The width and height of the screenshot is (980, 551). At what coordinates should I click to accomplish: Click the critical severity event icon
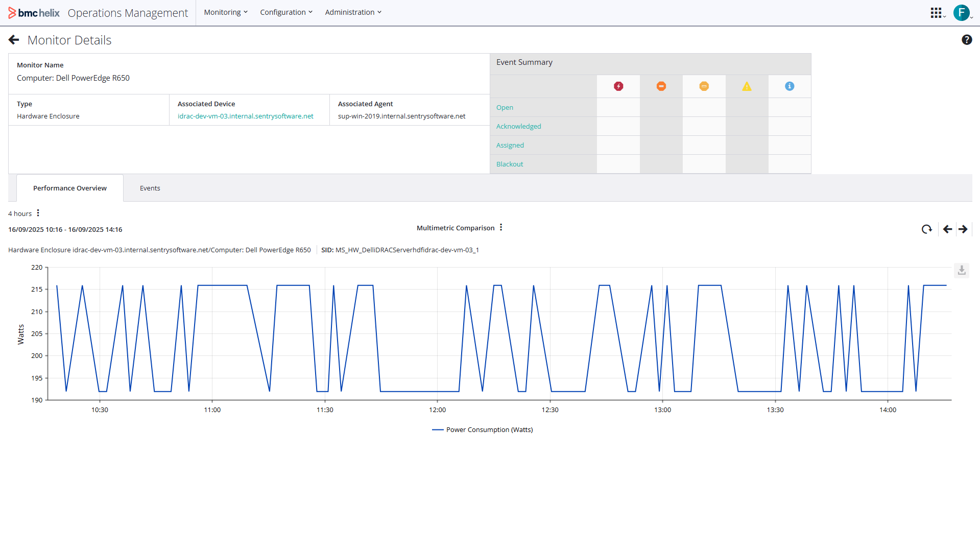[x=618, y=86]
